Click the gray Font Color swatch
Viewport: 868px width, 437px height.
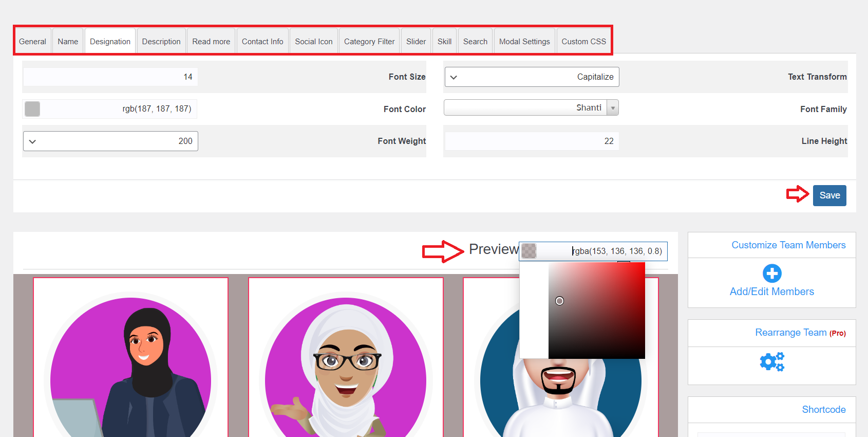(32, 109)
